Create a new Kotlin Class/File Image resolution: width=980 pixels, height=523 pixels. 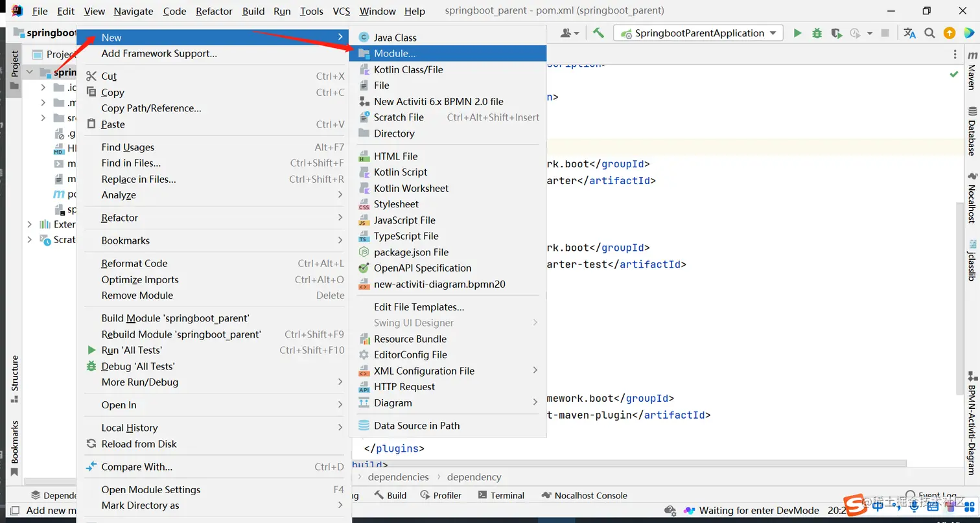[448, 69]
